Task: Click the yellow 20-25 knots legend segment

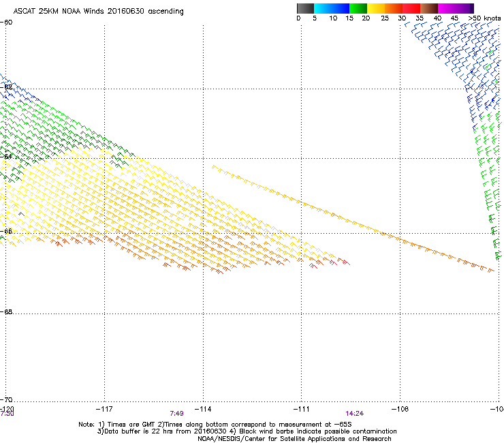Action: 376,8
